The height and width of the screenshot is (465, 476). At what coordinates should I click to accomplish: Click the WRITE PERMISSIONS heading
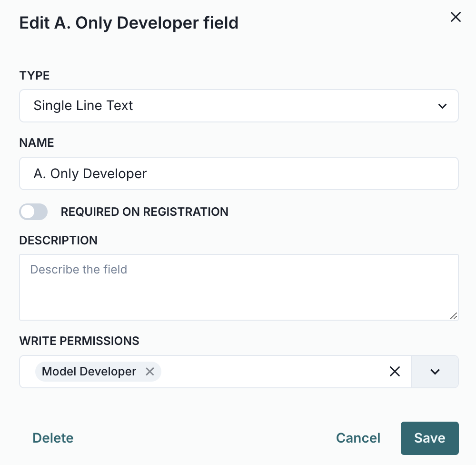click(x=79, y=341)
